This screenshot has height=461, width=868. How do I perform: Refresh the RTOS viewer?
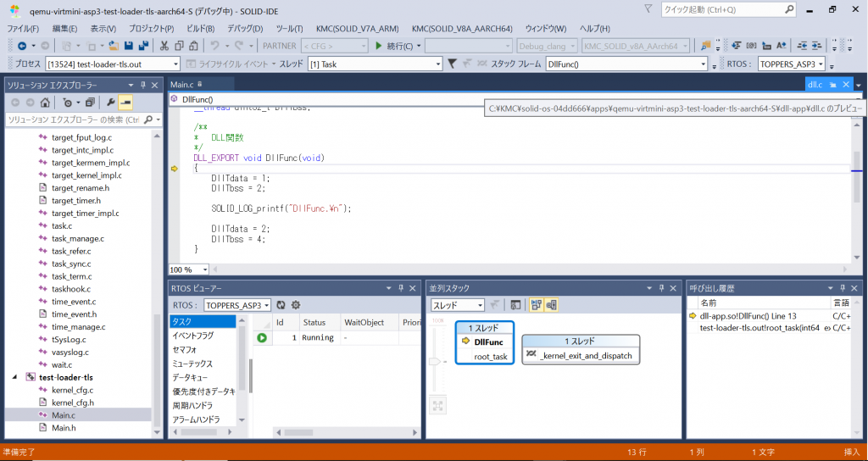281,305
